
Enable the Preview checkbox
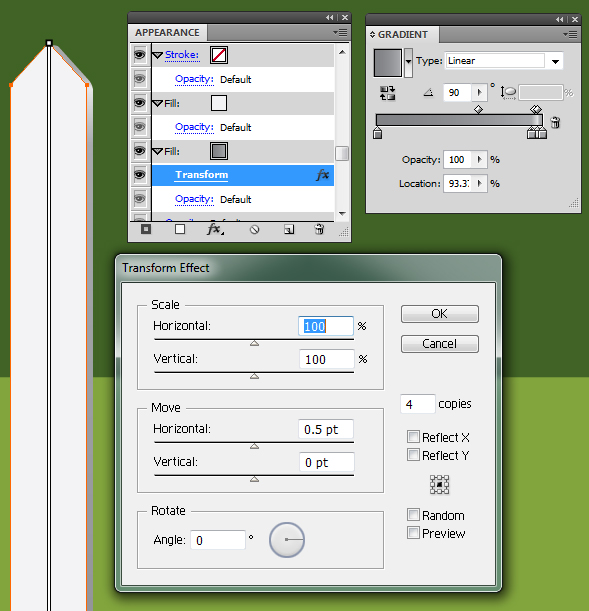coord(413,533)
